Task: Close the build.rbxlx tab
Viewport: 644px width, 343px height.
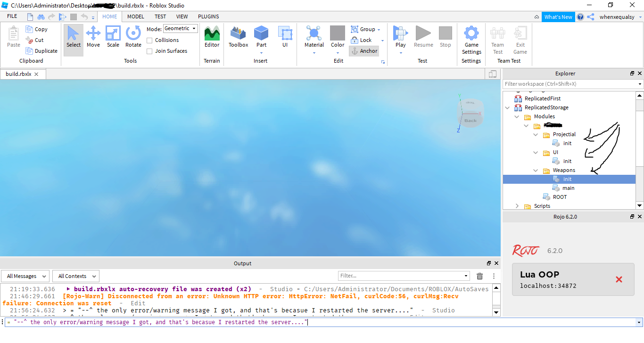Action: 37,74
